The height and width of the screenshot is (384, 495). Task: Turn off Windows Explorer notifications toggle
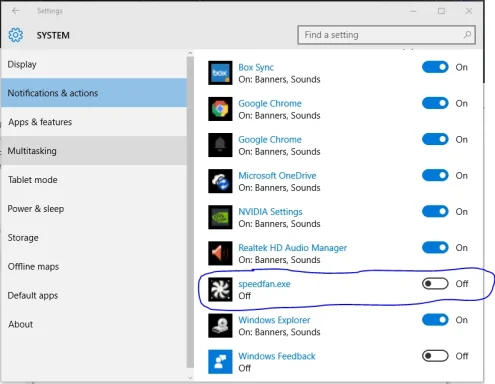click(435, 320)
